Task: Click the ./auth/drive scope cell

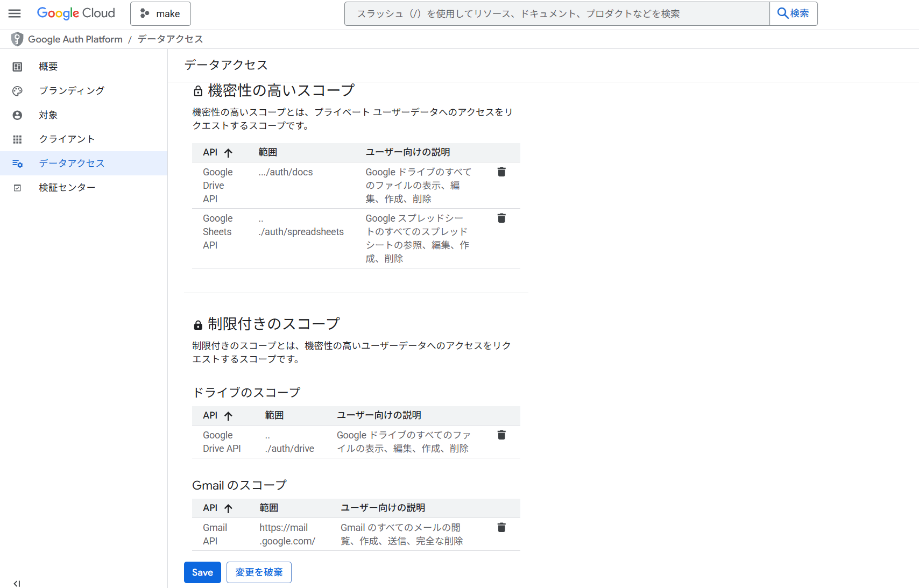Action: point(289,442)
